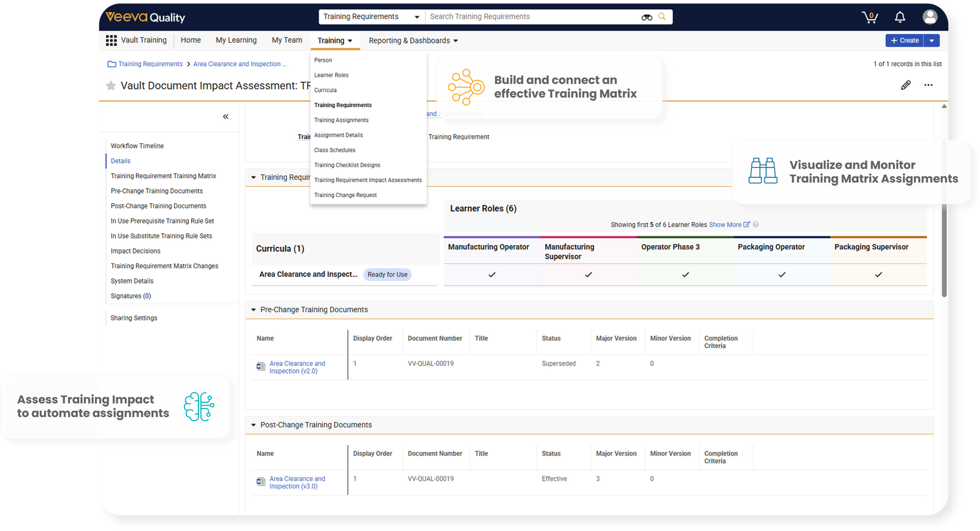This screenshot has height=531, width=980.
Task: Click Manufacturing Operator column checkmark
Action: pyautogui.click(x=492, y=275)
